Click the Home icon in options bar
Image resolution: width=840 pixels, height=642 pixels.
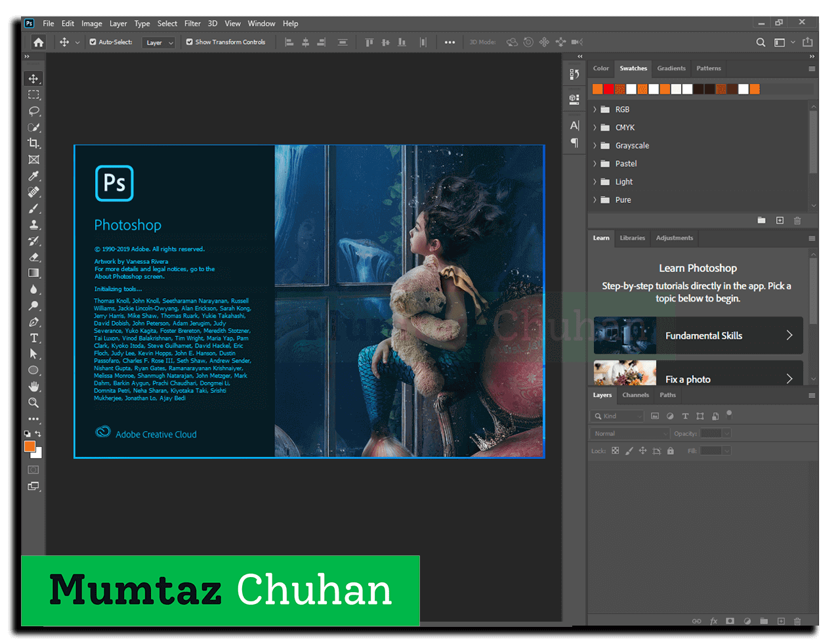pos(39,42)
